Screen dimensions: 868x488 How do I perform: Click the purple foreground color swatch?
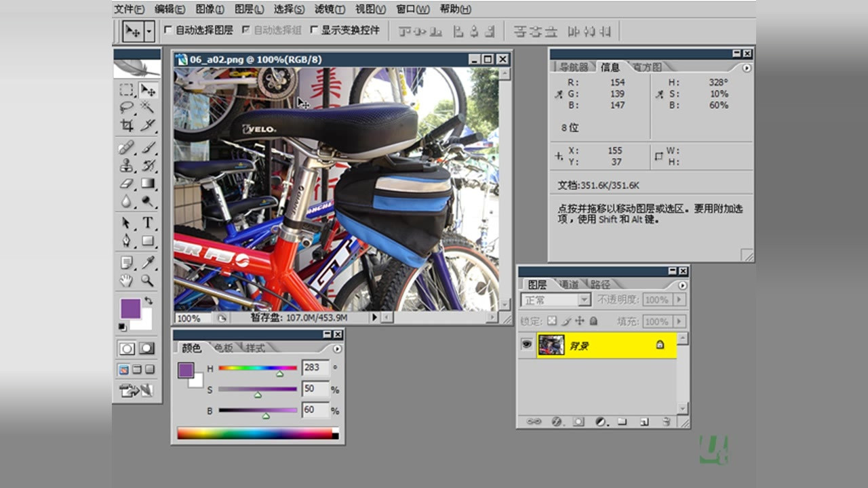(x=130, y=309)
